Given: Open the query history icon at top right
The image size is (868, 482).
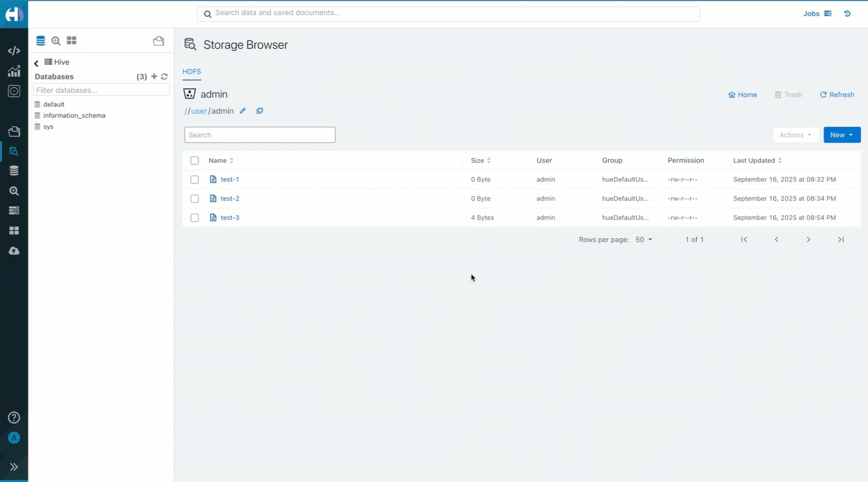Looking at the screenshot, I should point(847,14).
